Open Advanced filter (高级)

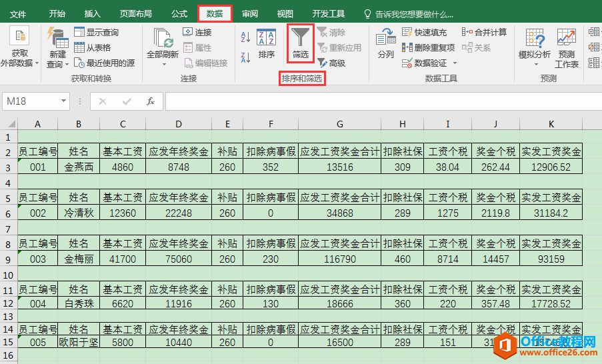click(x=331, y=63)
